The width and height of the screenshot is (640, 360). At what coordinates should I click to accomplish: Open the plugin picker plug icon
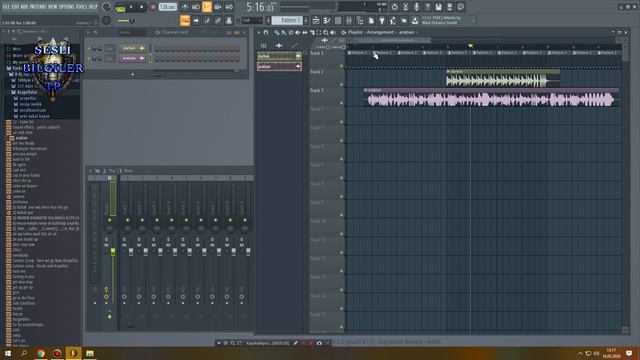tap(382, 20)
